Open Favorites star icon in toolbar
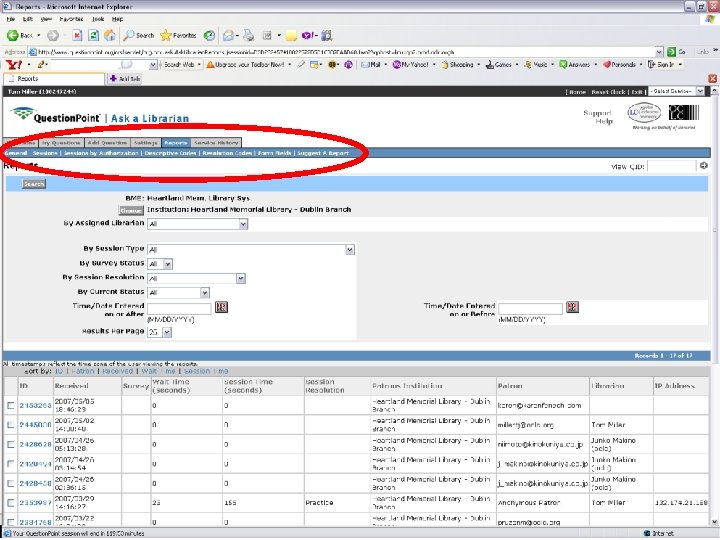 165,35
